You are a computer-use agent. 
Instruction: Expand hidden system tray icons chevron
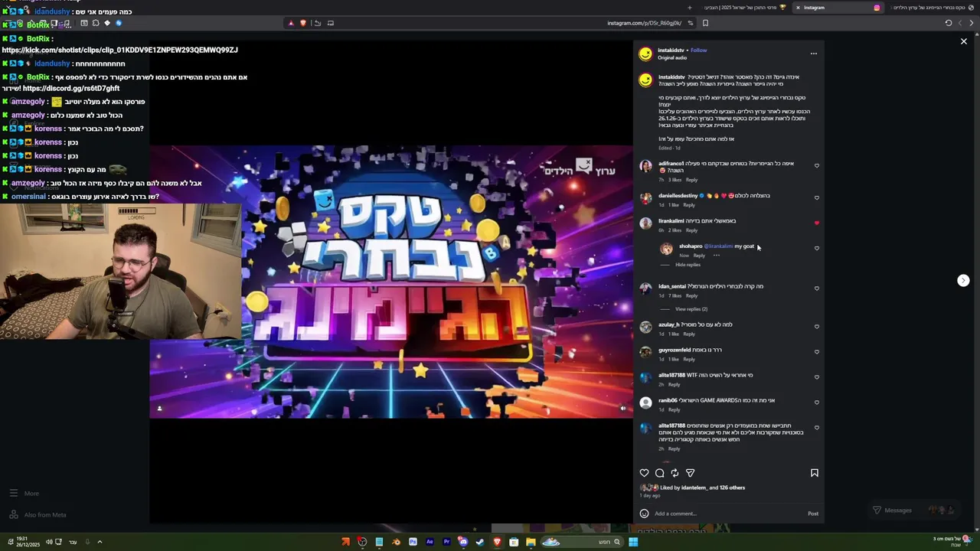100,542
